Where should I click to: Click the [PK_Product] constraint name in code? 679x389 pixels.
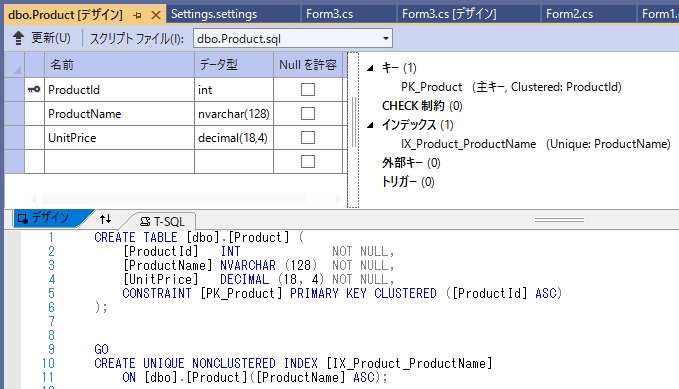(x=241, y=293)
